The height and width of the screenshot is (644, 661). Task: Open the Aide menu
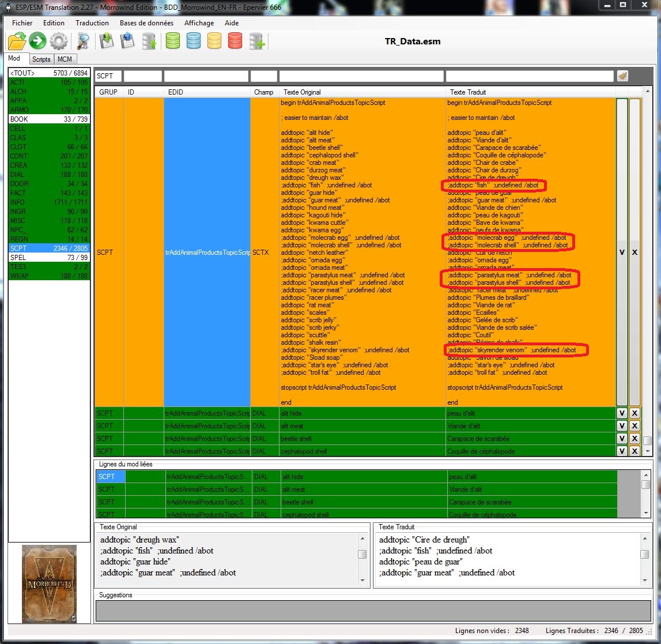coord(232,23)
